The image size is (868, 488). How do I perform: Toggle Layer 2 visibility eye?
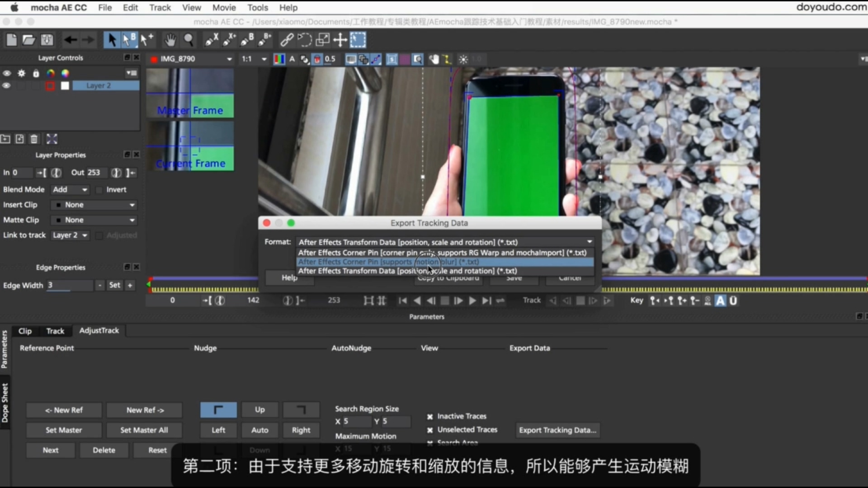[6, 86]
